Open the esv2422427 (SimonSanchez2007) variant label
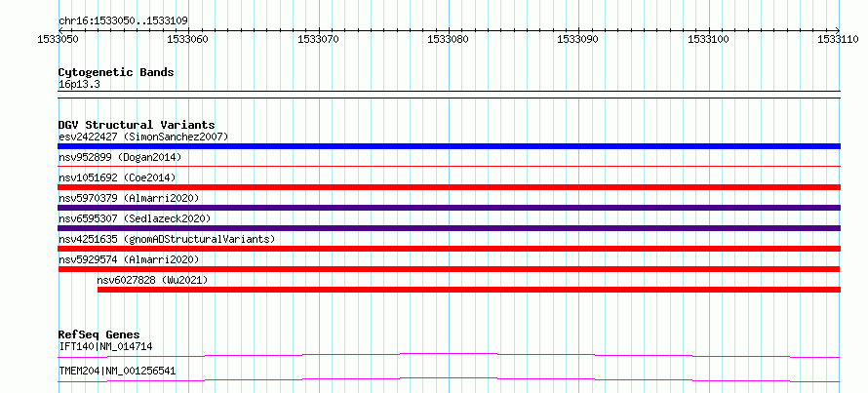 pos(143,137)
